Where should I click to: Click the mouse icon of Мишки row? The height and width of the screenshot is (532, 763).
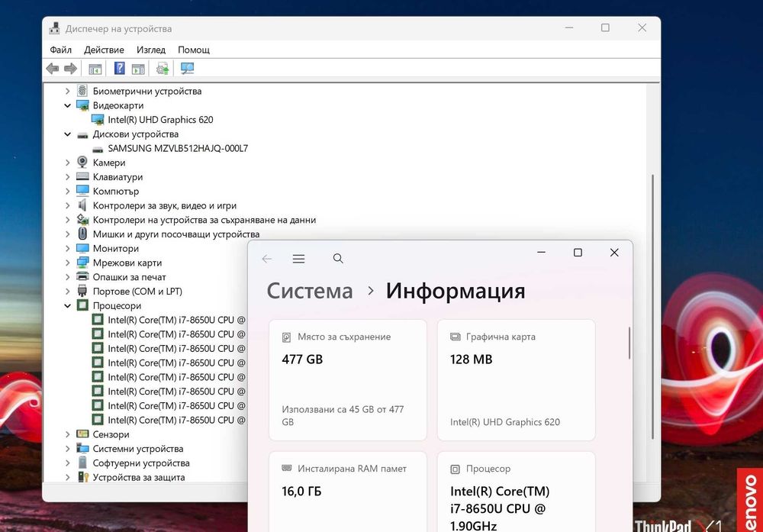click(82, 234)
